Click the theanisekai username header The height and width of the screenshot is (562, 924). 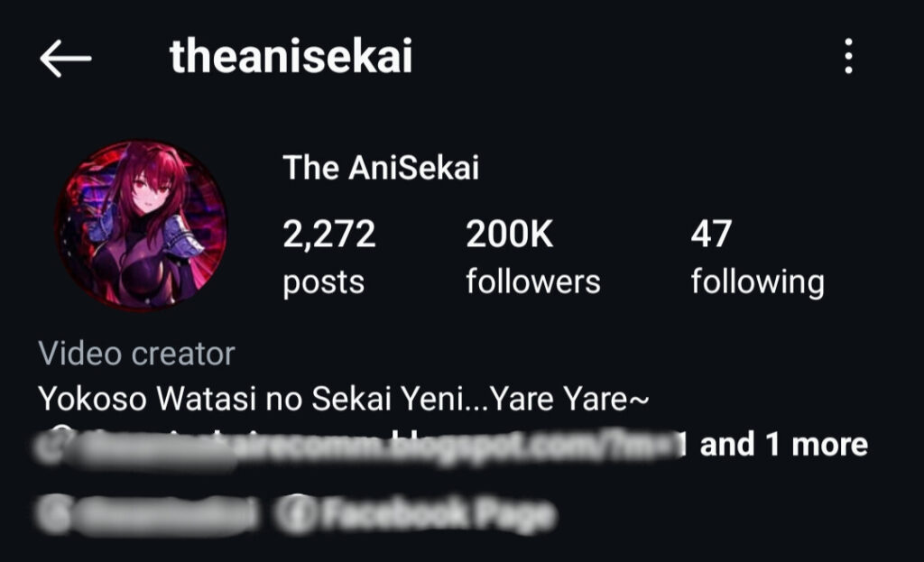(291, 57)
